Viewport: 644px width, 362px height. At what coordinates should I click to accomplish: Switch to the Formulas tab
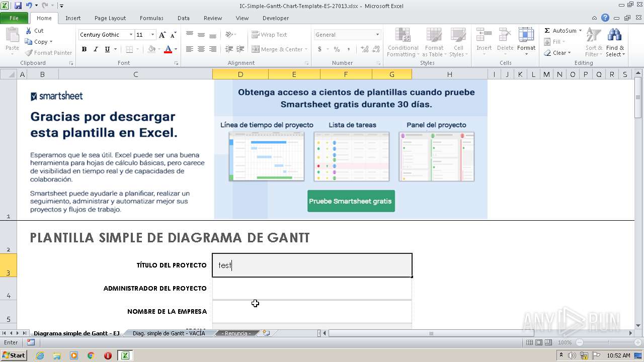pos(151,18)
